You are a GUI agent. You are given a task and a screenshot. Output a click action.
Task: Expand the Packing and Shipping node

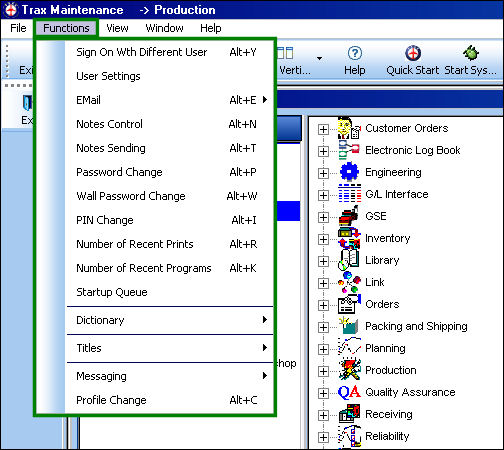[x=323, y=327]
